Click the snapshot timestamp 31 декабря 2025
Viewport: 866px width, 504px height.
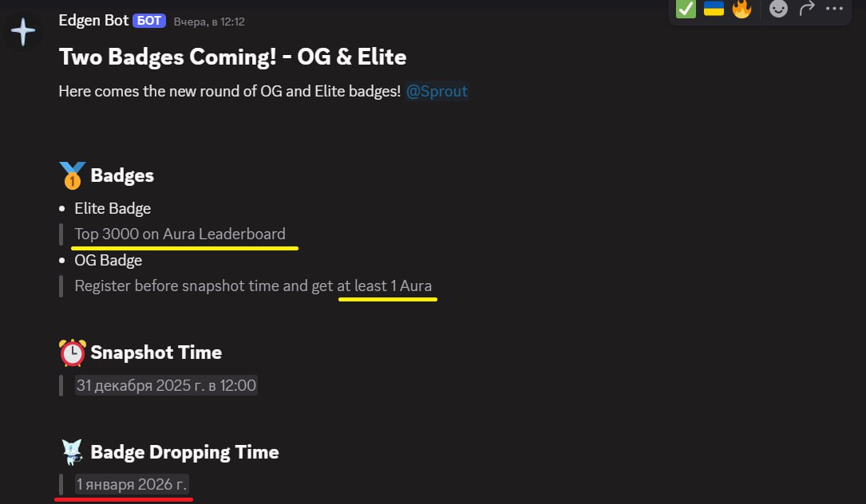coord(166,386)
